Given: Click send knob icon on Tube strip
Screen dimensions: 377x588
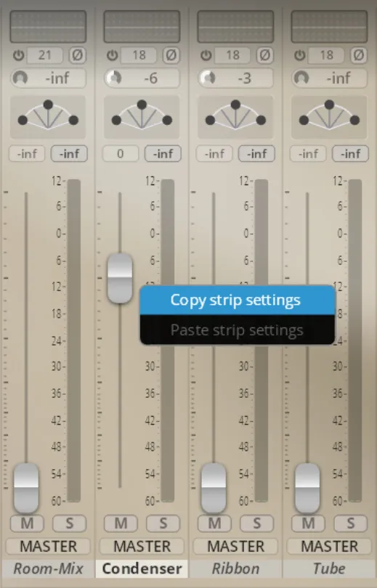Looking at the screenshot, I should point(301,78).
